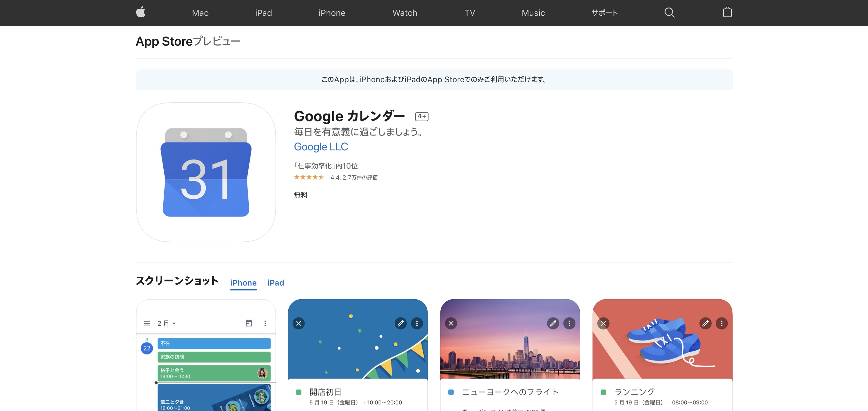Click the App Store プレビュー heading link
This screenshot has height=411, width=868.
[188, 41]
